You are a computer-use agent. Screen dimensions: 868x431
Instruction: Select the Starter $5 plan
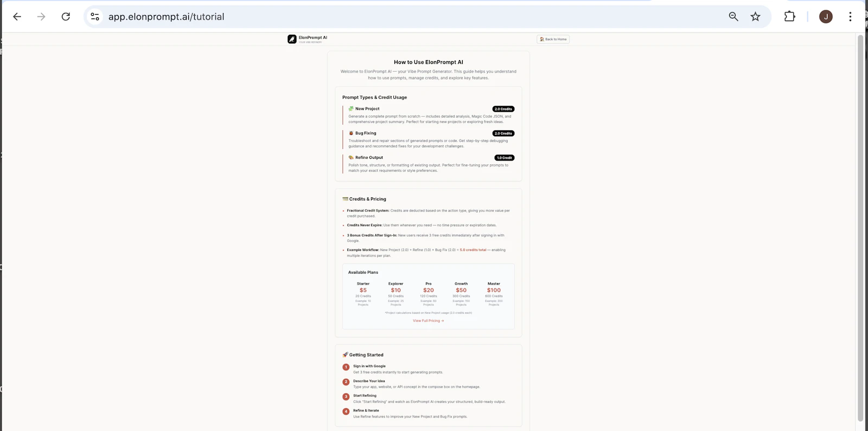pos(363,294)
